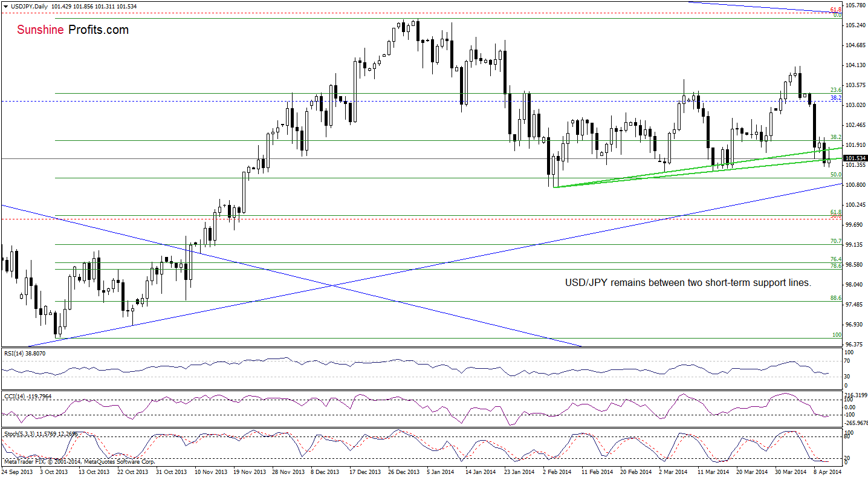Screen dimensions: 868x477
Task: Click the 8 Apr 2014 date label
Action: [828, 471]
